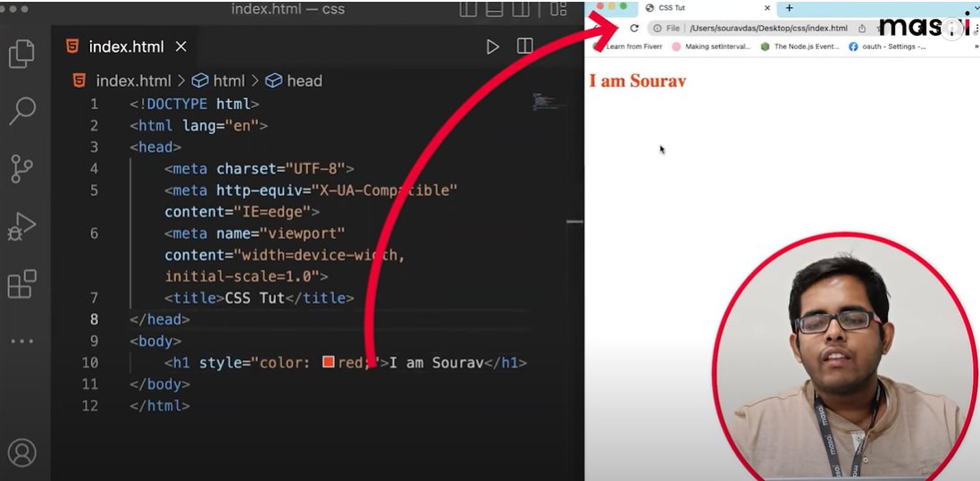Open the head breadcrumb segment

pyautogui.click(x=294, y=80)
